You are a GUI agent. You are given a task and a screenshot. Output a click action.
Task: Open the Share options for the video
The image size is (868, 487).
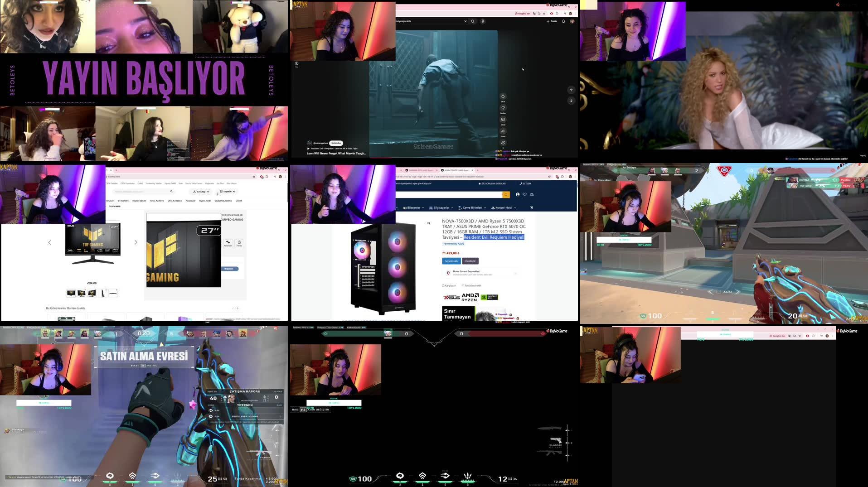pyautogui.click(x=503, y=131)
